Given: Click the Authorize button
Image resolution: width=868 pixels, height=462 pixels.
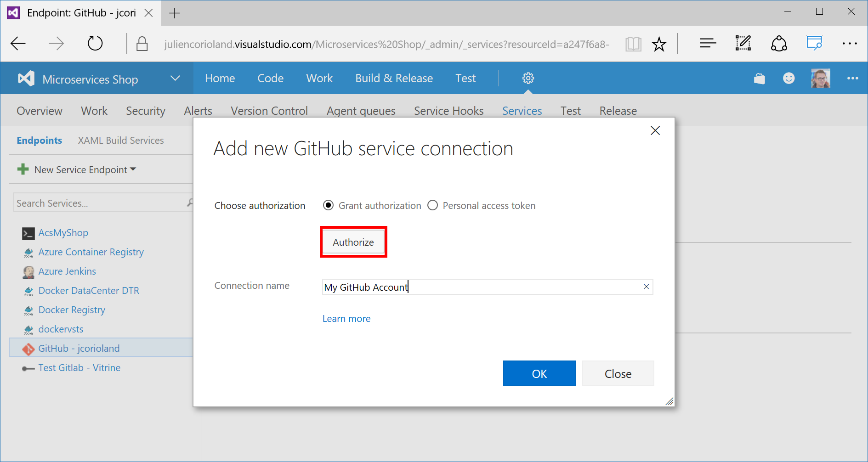Looking at the screenshot, I should (353, 242).
